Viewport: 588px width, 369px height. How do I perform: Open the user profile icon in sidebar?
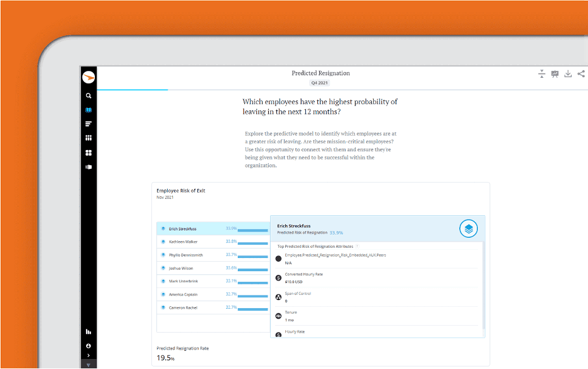click(x=89, y=346)
